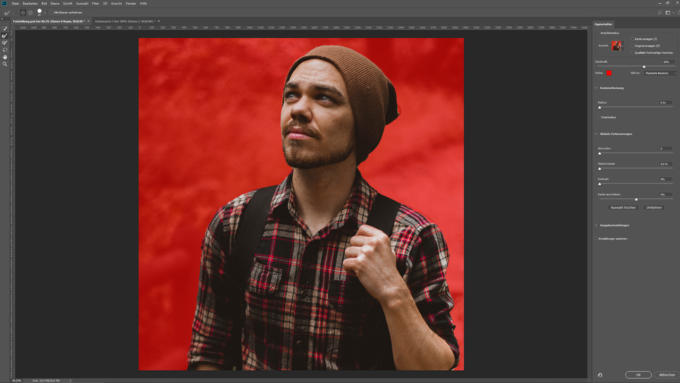The width and height of the screenshot is (680, 383).
Task: Select the Eigenschaften panel tab
Action: coord(603,24)
